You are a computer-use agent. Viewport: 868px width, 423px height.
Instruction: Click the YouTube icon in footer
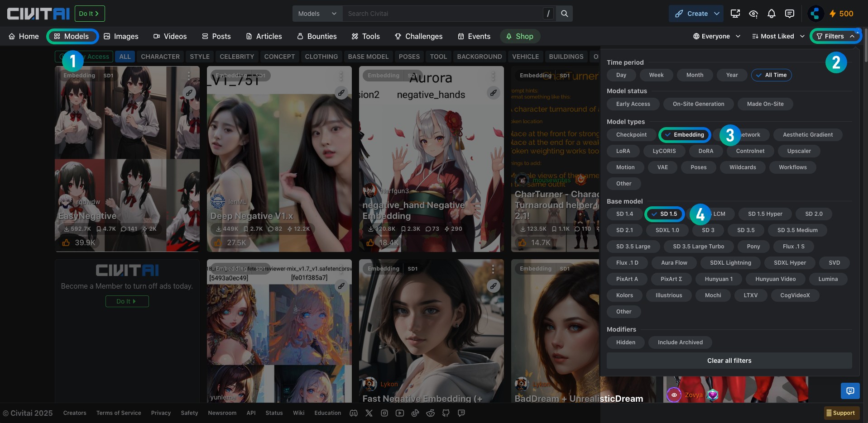coord(399,413)
